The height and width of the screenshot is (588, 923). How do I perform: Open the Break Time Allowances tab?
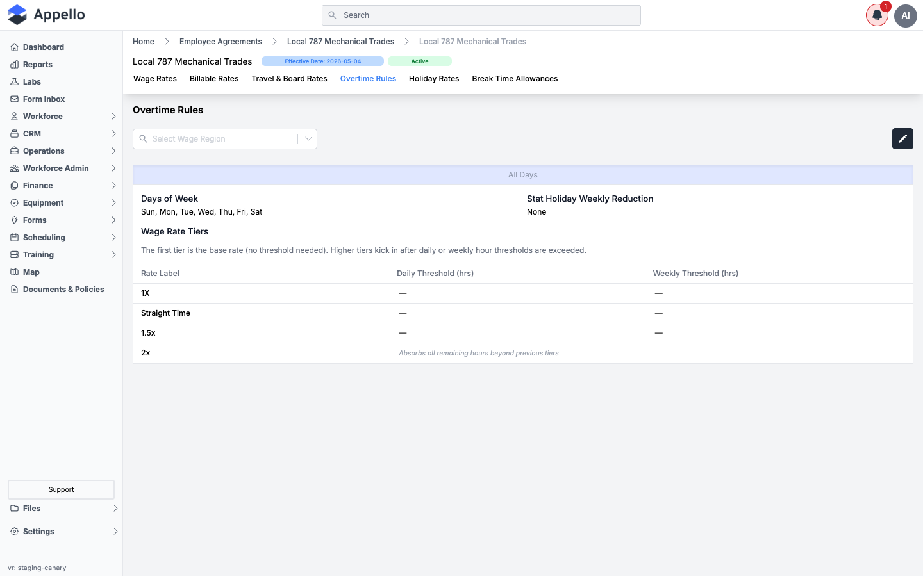point(515,79)
